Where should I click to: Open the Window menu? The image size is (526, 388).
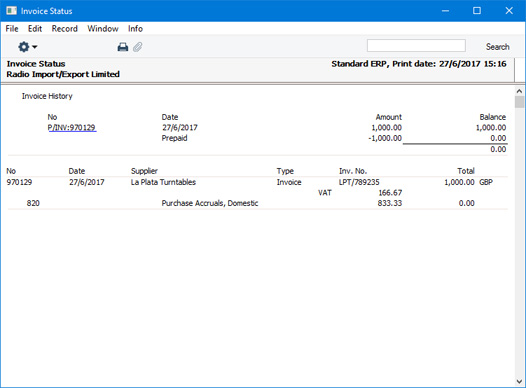click(x=103, y=29)
